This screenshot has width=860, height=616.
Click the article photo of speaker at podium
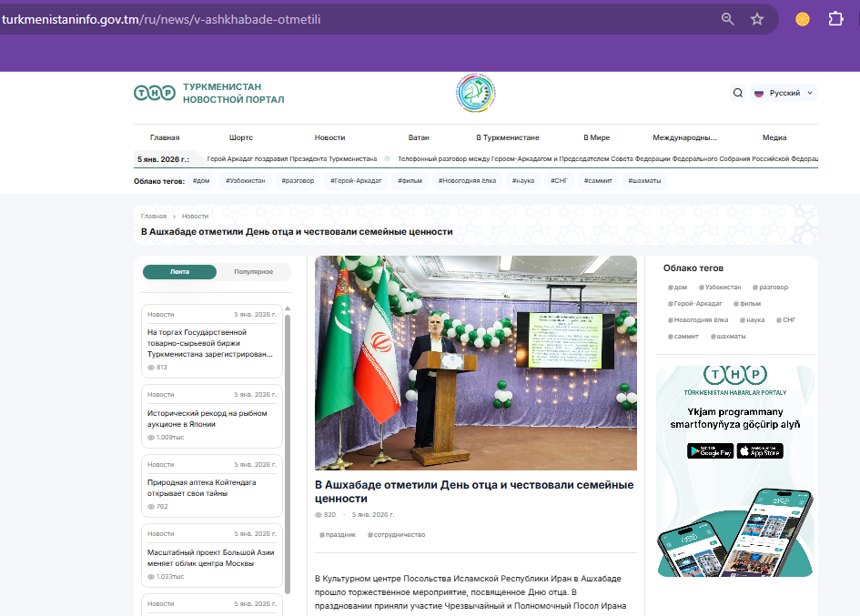point(475,362)
